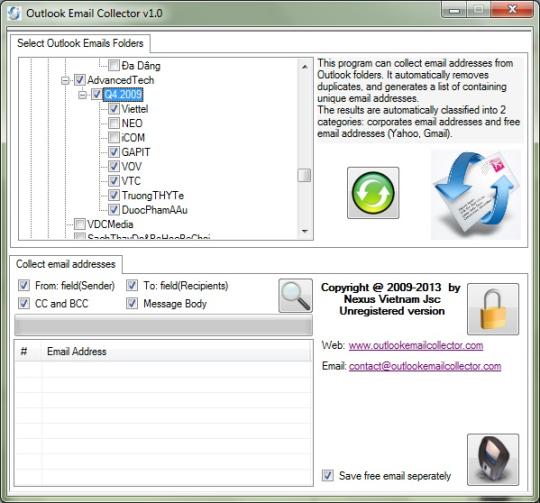Viewport: 540px width, 503px height.
Task: Uncheck the DuocPhamAAu folder checkbox
Action: point(114,210)
